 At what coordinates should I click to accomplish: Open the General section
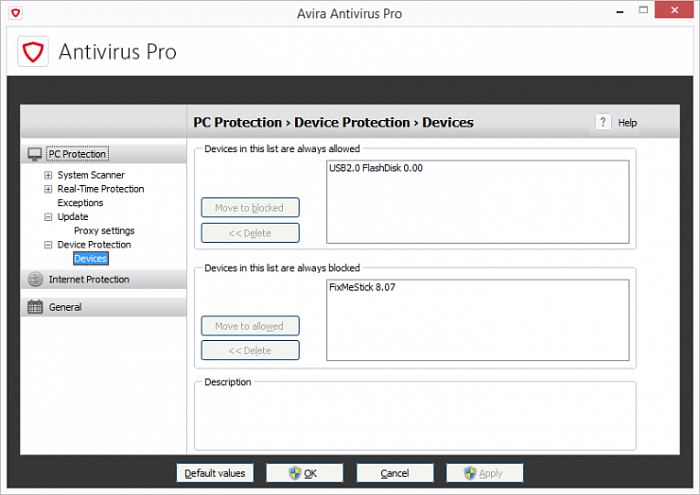tap(65, 308)
